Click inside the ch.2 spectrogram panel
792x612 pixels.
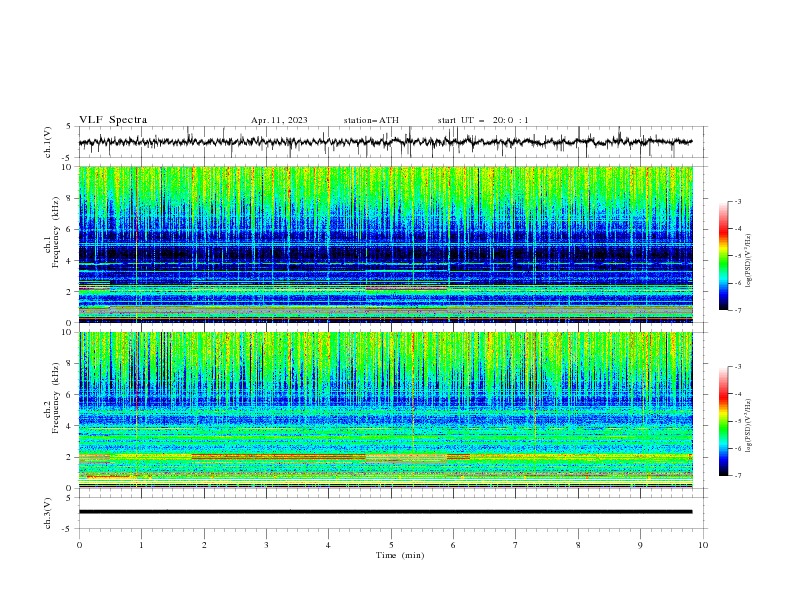[x=385, y=410]
